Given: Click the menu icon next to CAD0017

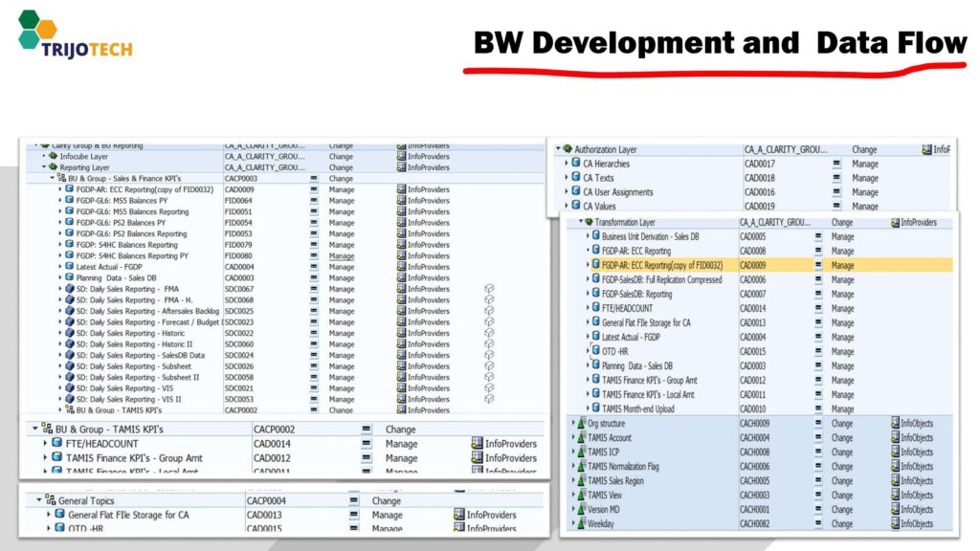Looking at the screenshot, I should (835, 165).
